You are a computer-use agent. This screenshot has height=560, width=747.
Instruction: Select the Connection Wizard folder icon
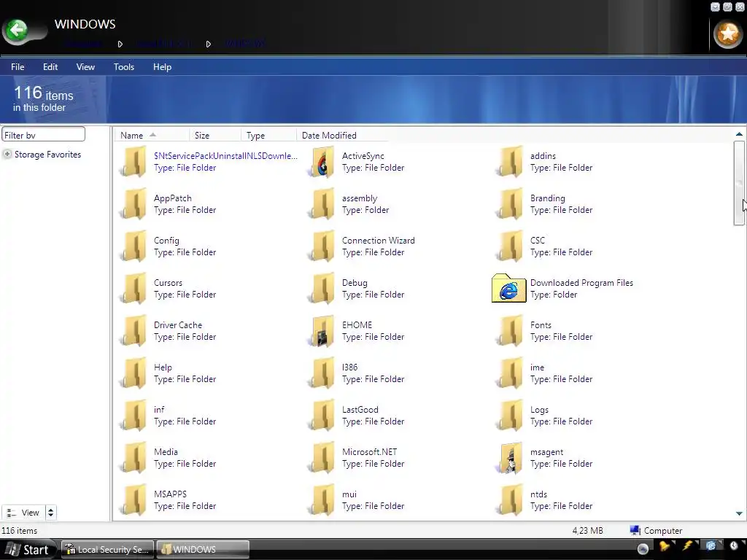322,246
